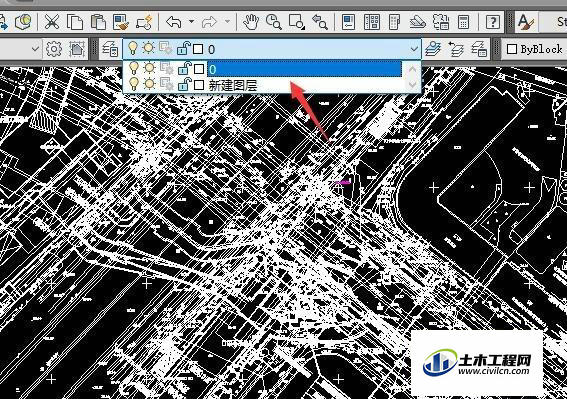Open the Layer Properties Manager icon
This screenshot has height=399, width=567.
[x=110, y=49]
